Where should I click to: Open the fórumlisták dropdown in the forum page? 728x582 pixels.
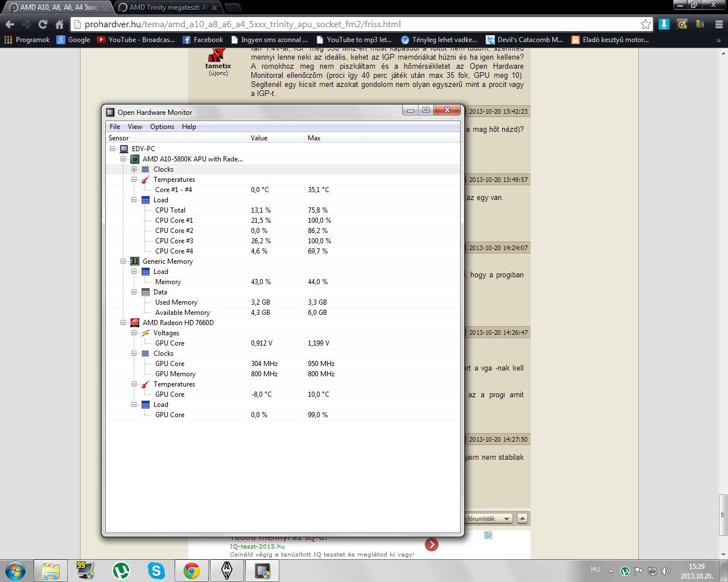(x=489, y=518)
